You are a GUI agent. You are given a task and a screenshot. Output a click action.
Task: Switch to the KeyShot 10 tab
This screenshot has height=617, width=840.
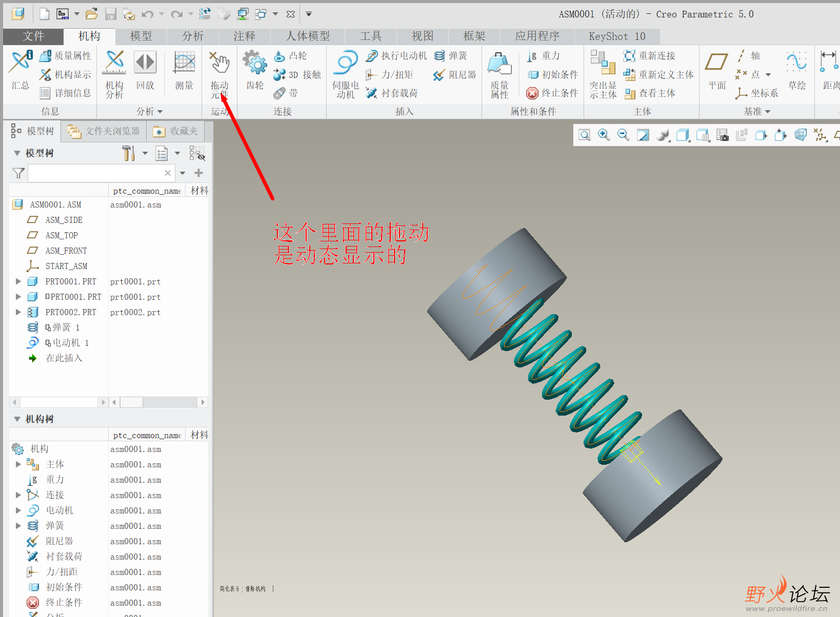coord(617,36)
